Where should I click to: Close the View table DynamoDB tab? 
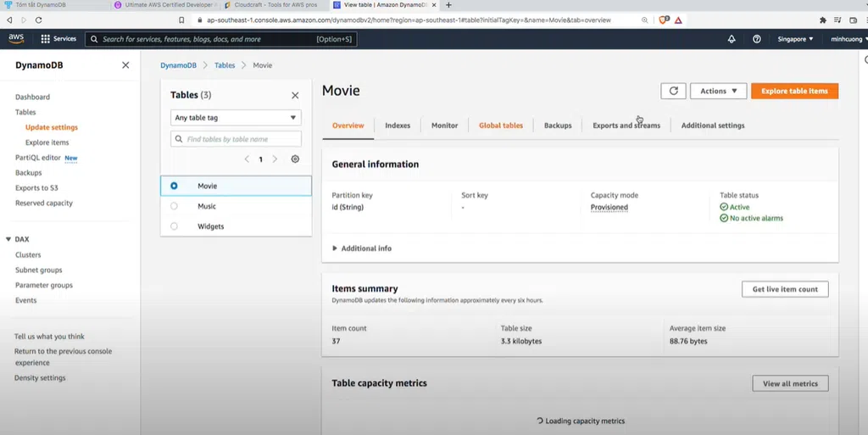click(x=434, y=5)
